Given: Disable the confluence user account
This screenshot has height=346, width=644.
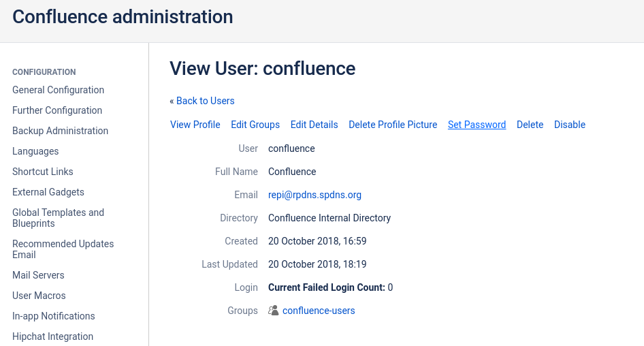Looking at the screenshot, I should 570,125.
